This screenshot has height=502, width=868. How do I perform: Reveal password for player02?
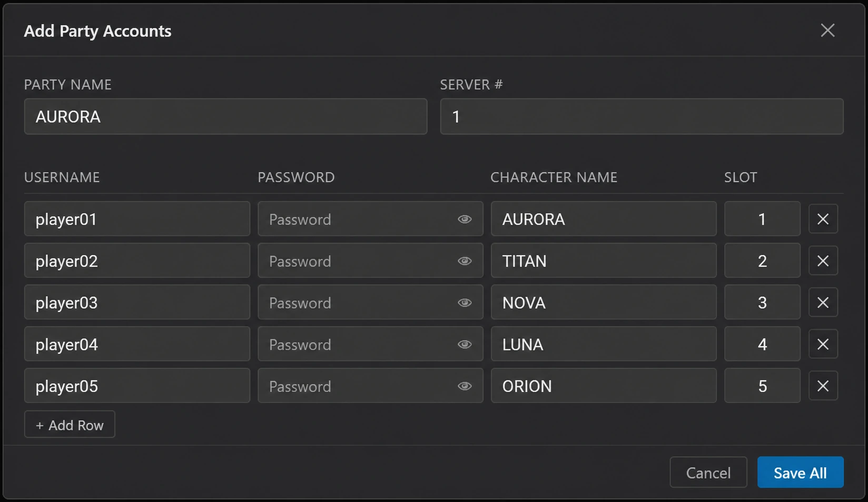pyautogui.click(x=465, y=260)
